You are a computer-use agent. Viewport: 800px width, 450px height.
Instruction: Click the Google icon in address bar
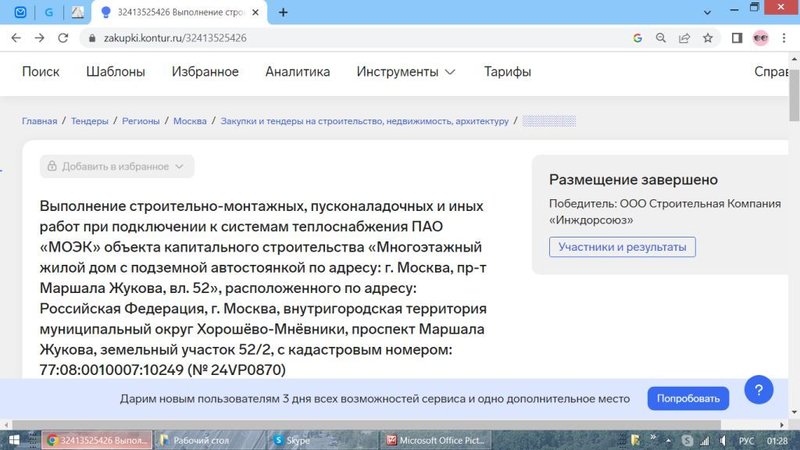click(x=637, y=38)
